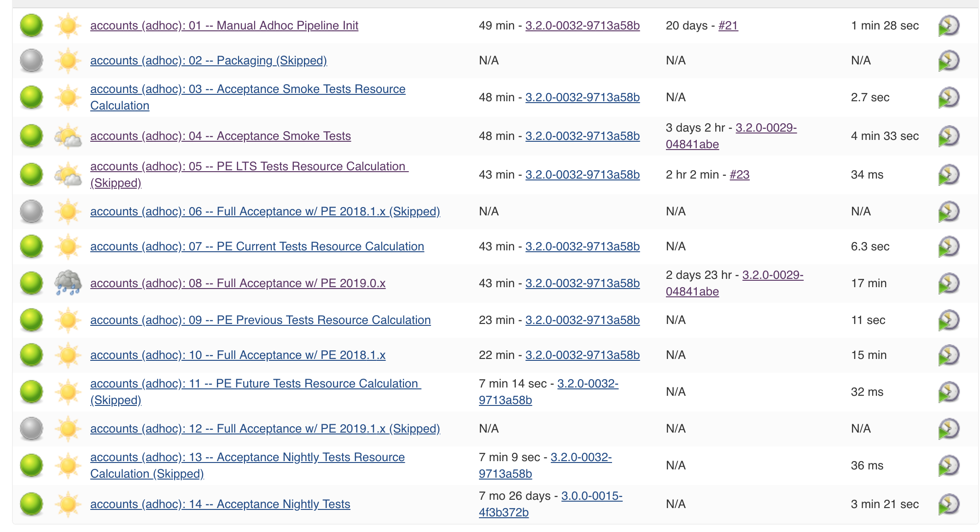Schedule a build for Full Acceptance w/ PE 2019.0.x
980x532 pixels.
point(949,283)
